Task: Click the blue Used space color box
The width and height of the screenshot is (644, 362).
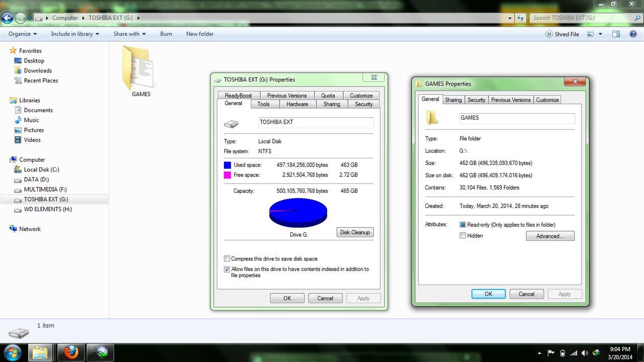Action: coord(227,165)
